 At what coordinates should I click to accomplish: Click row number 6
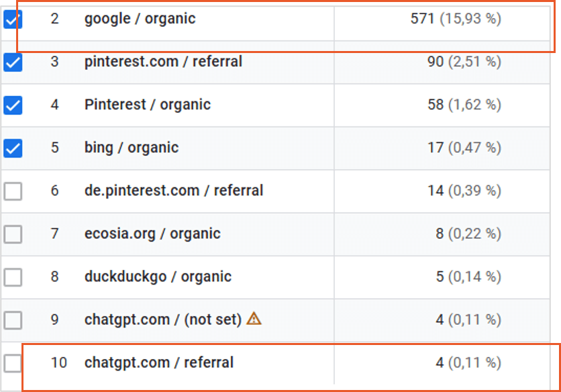pyautogui.click(x=54, y=191)
